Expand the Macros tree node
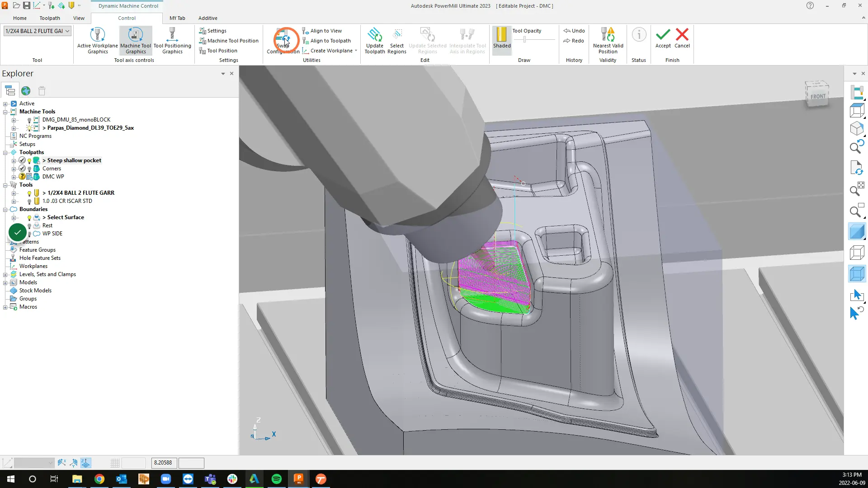Viewport: 868px width, 488px height. click(5, 307)
